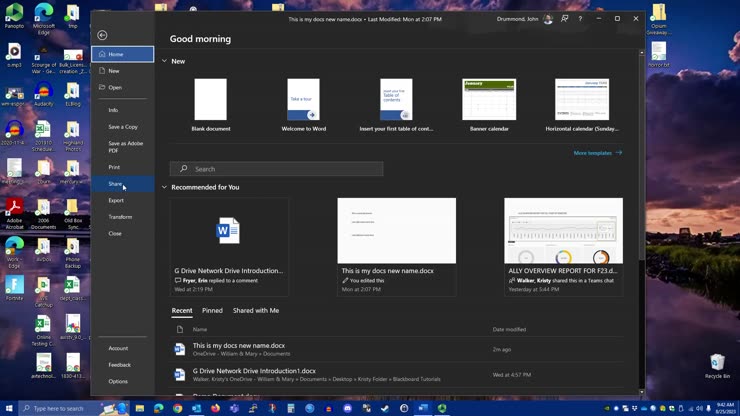Open G Drive Network Drive Introduction1.docx row

[x=396, y=375]
